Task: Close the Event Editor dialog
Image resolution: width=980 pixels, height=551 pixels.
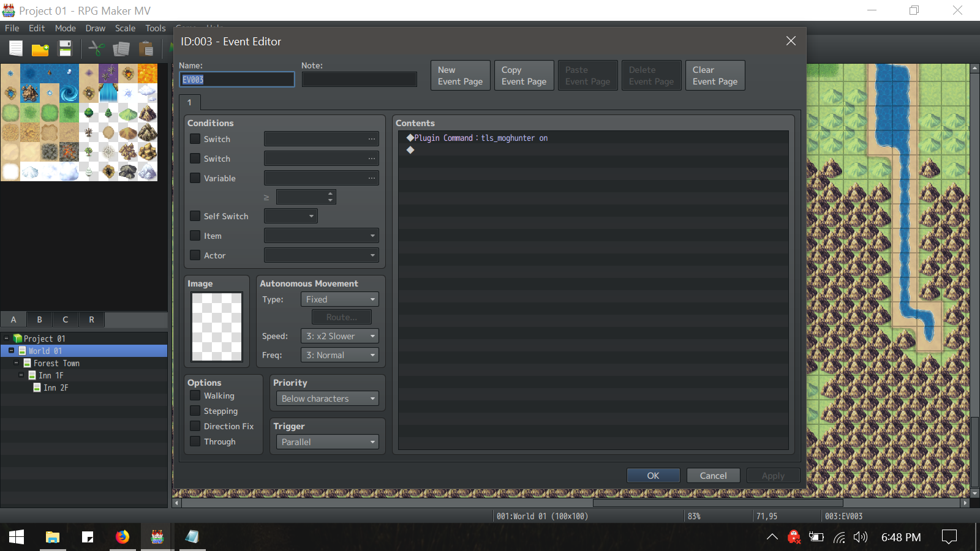Action: (x=791, y=41)
